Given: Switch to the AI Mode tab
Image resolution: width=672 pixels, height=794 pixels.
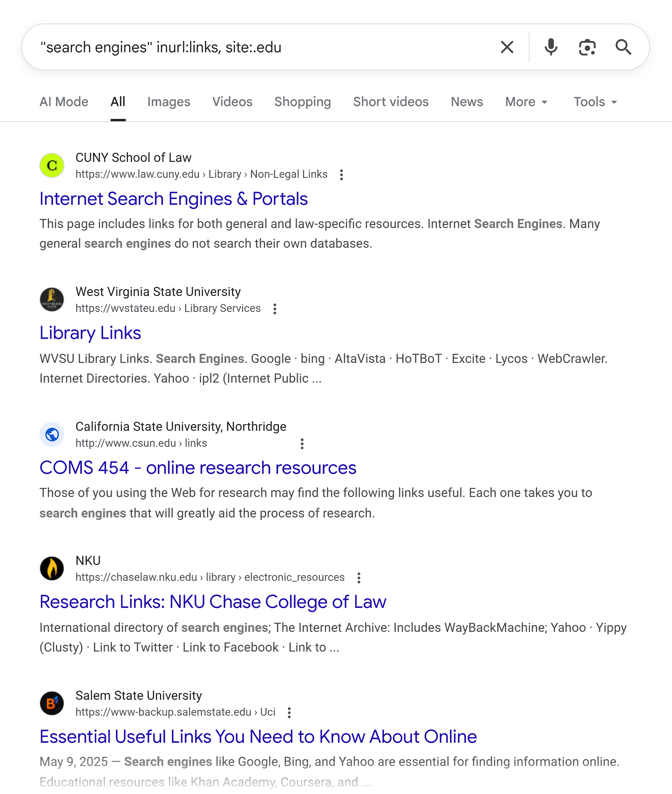Looking at the screenshot, I should 64,102.
